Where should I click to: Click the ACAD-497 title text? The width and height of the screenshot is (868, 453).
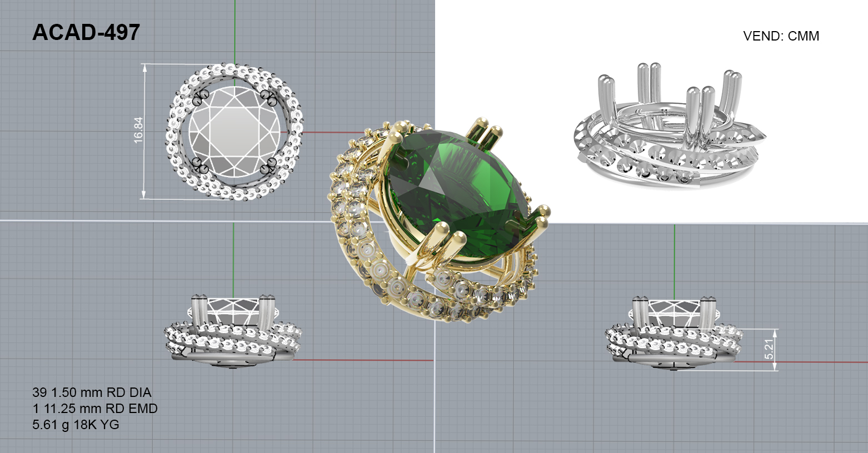point(86,33)
